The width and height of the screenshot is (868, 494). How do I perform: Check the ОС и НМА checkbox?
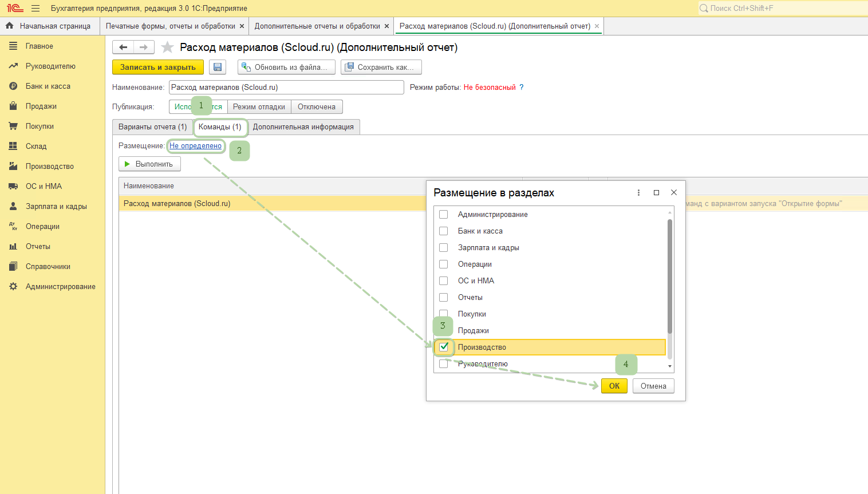(443, 280)
